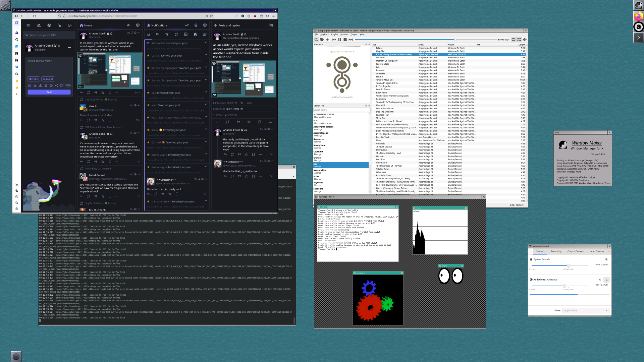Filter notifications by boosts icon
This screenshot has height=362, width=644.
pyautogui.click(x=176, y=34)
